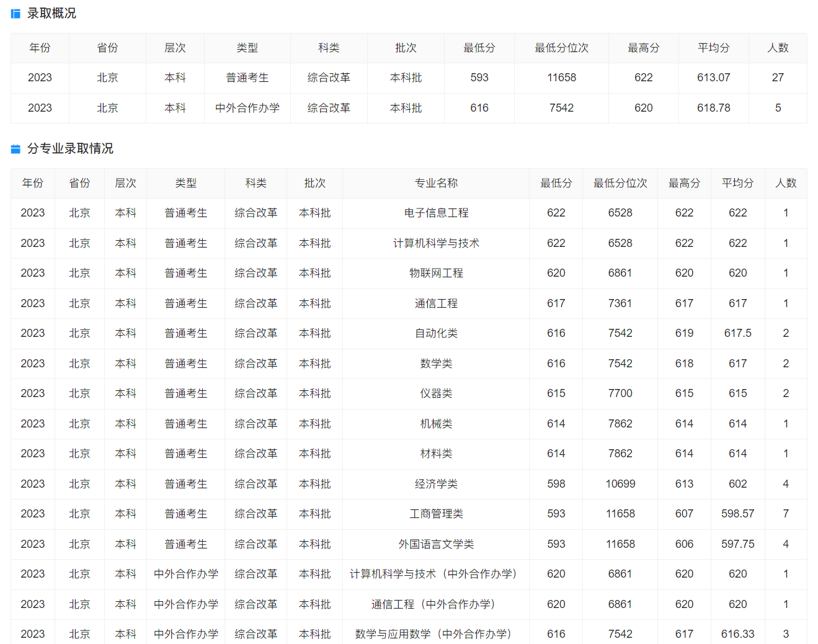The width and height of the screenshot is (818, 644).
Task: Select the 自动化类 major row
Action: [x=436, y=333]
